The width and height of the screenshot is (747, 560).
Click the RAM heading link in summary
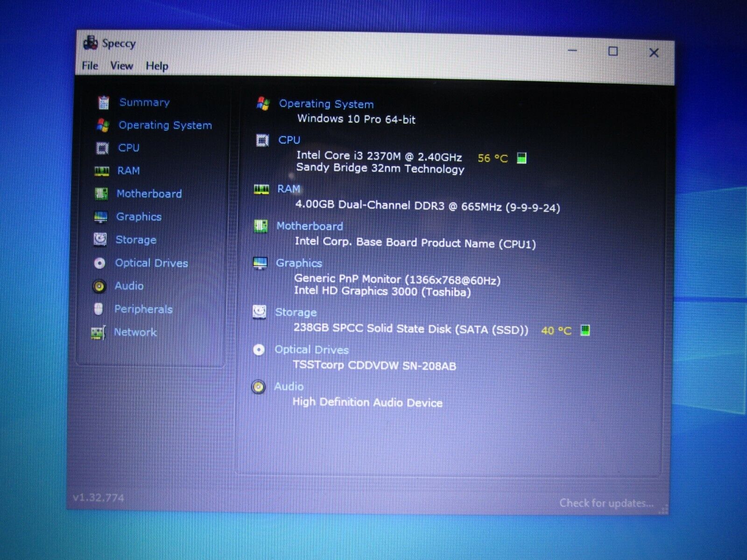click(x=289, y=189)
